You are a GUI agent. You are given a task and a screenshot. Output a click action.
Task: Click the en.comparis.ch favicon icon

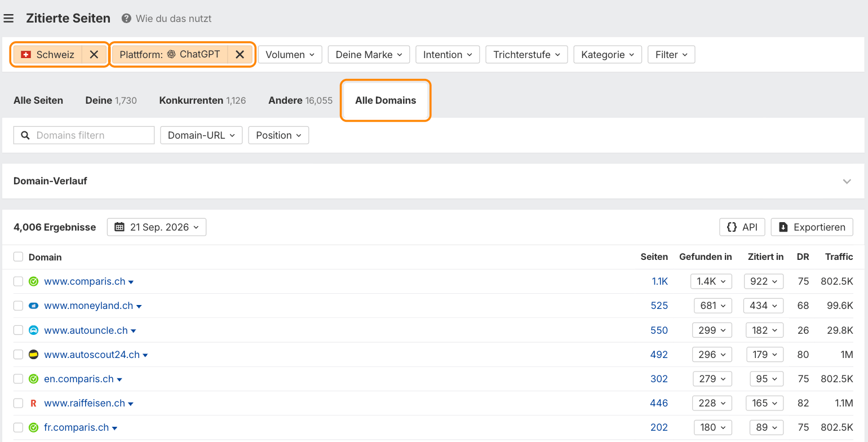pos(33,379)
